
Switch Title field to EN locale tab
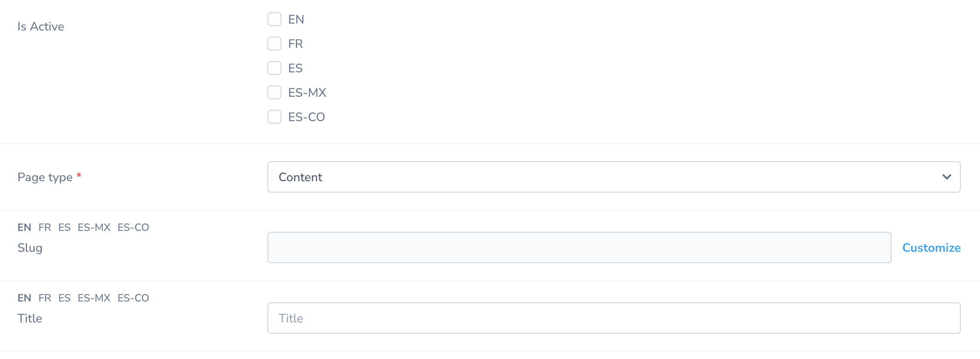coord(24,298)
